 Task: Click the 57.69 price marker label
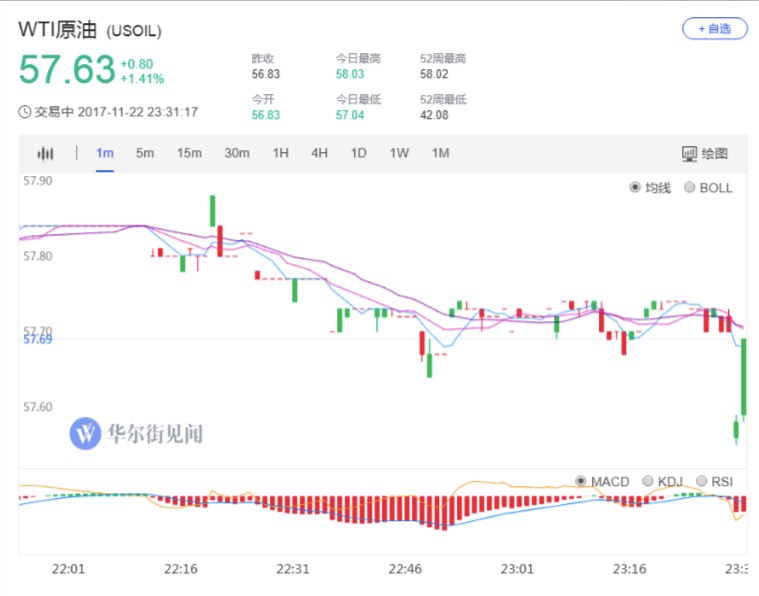pyautogui.click(x=38, y=340)
